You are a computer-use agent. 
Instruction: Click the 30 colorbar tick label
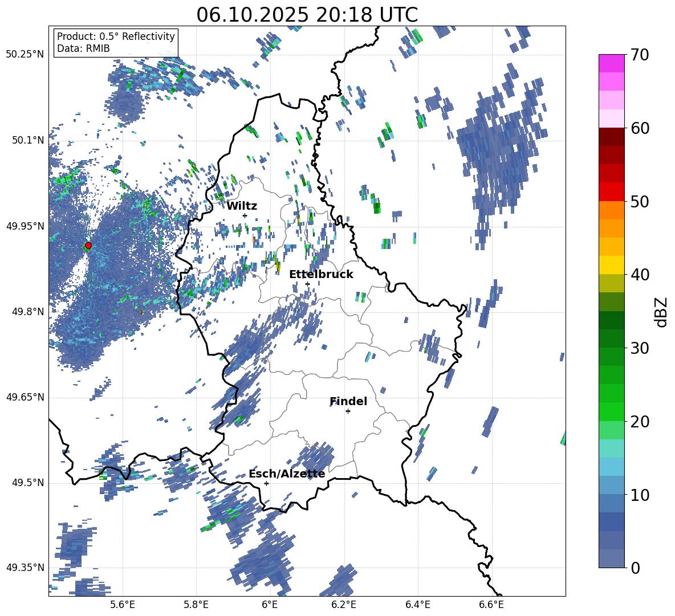pos(639,348)
